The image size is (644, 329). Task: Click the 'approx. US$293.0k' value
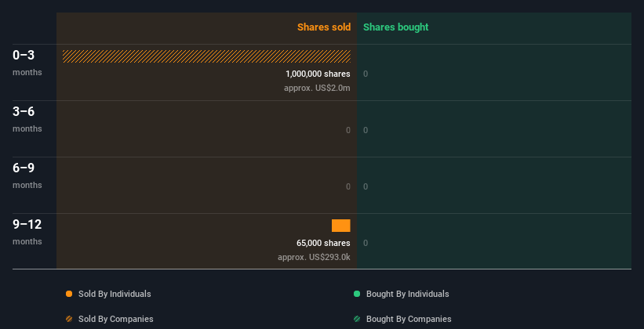[x=314, y=257]
